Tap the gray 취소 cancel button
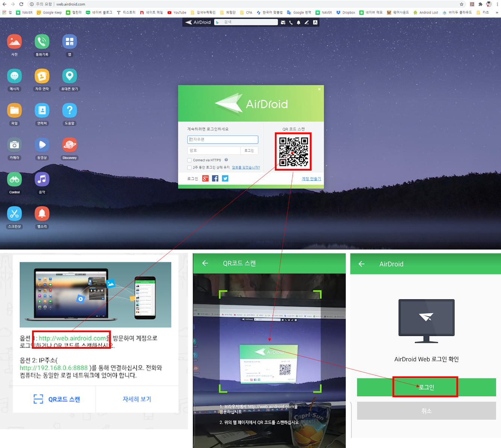This screenshot has height=448, width=501. [x=427, y=411]
